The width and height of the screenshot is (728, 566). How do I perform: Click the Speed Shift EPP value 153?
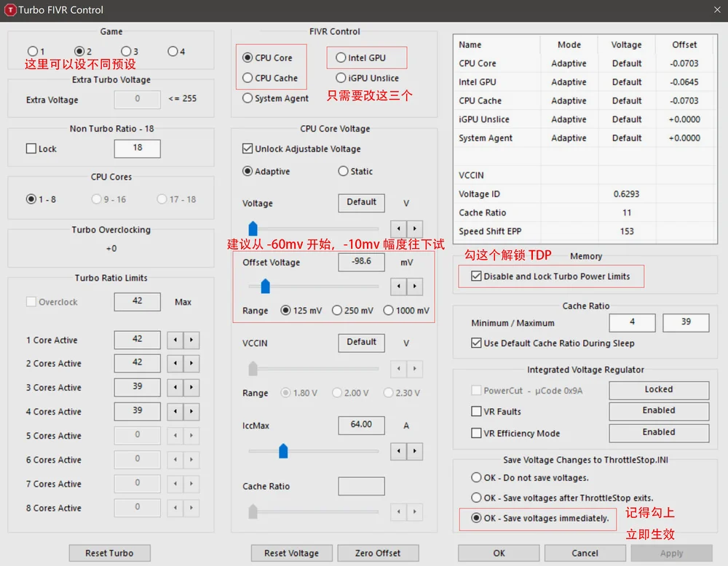click(x=627, y=231)
